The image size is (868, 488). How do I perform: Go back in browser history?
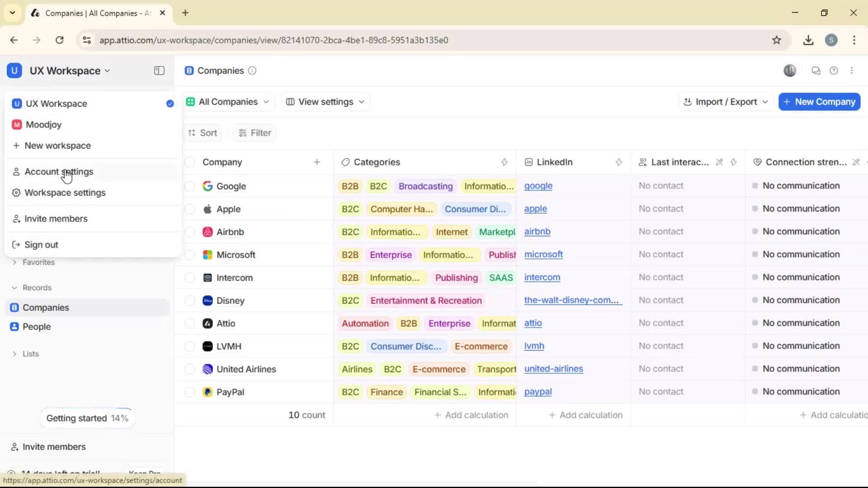click(14, 40)
